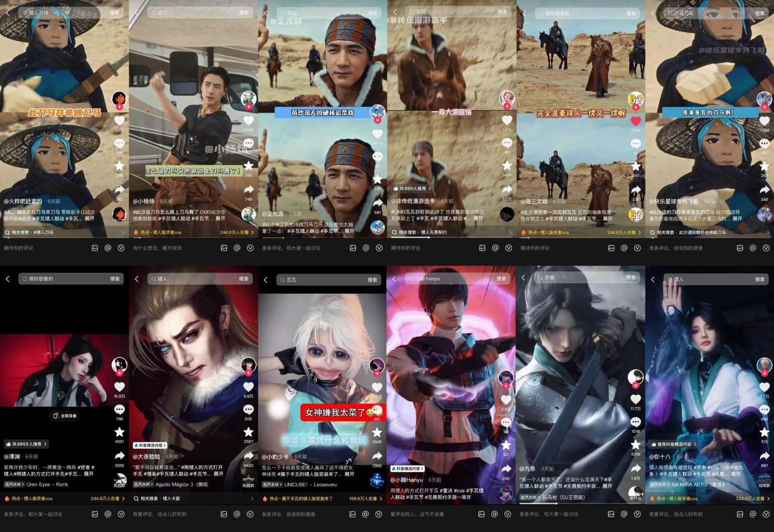Viewport: 774px width, 532px height.
Task: Open share menu on @火桦吧赶紧的 video
Action: 119,190
